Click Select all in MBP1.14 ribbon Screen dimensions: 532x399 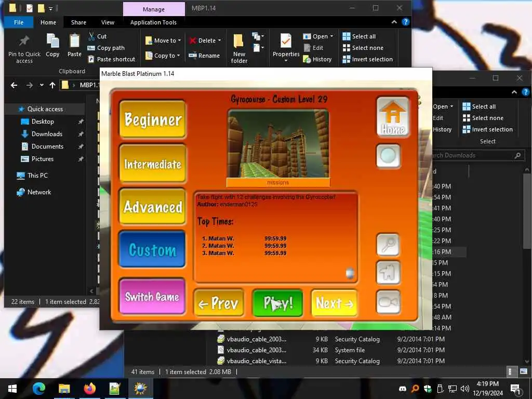point(360,36)
